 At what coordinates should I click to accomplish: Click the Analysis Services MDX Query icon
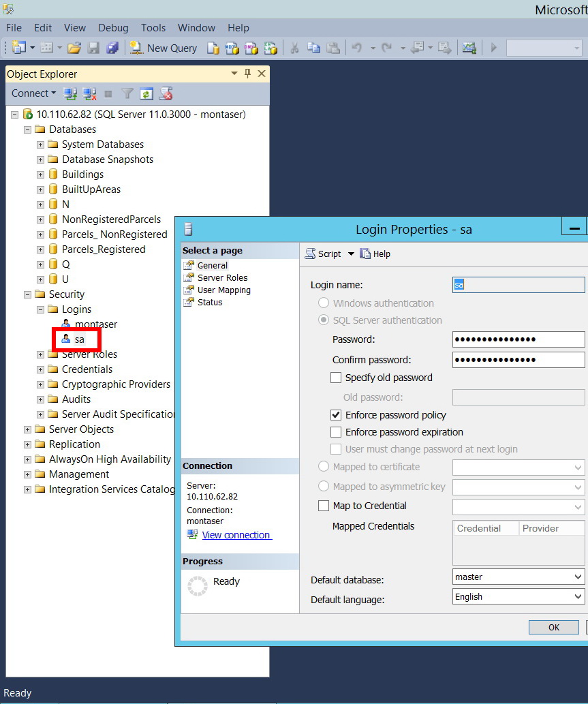click(x=232, y=48)
